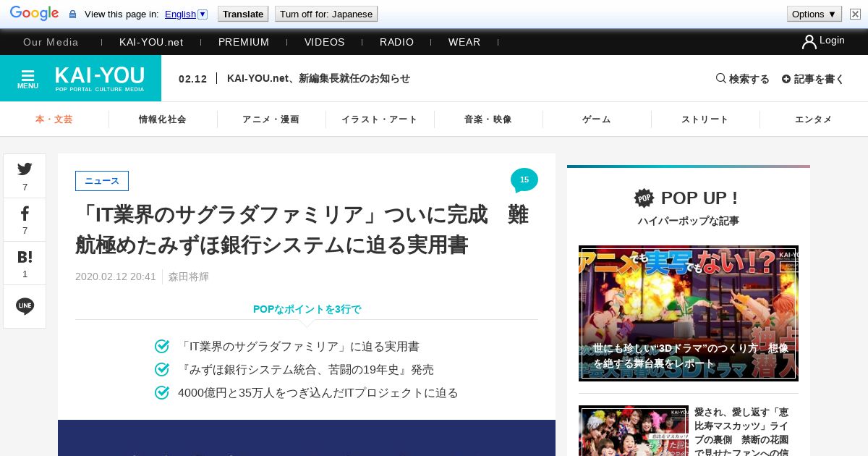Open KAI-YOU.net in Our Media bar
This screenshot has height=456, width=868.
coord(151,42)
